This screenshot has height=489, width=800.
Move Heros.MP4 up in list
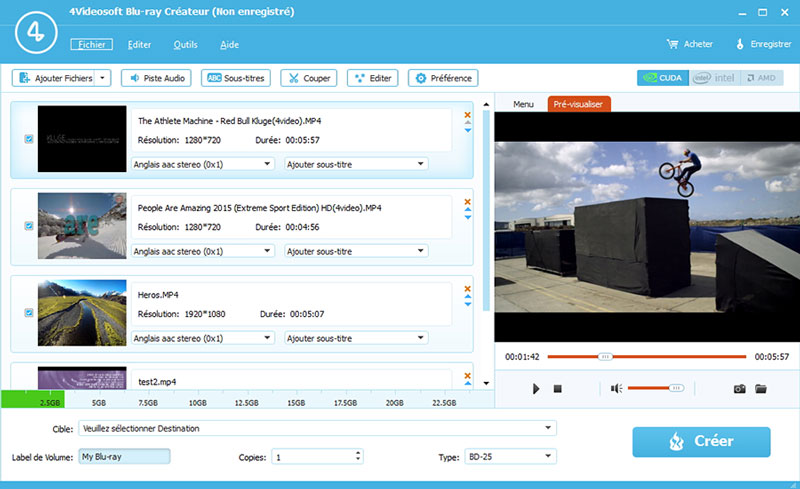[x=468, y=297]
